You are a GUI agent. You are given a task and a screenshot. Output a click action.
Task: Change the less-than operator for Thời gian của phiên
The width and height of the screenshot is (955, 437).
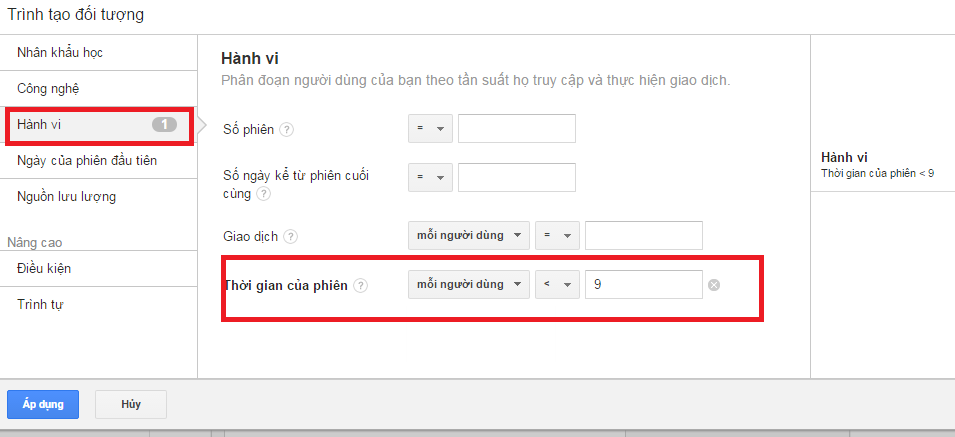click(557, 285)
